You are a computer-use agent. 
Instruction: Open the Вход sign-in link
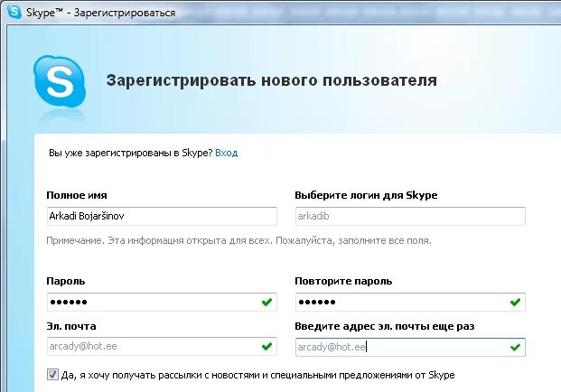(226, 153)
